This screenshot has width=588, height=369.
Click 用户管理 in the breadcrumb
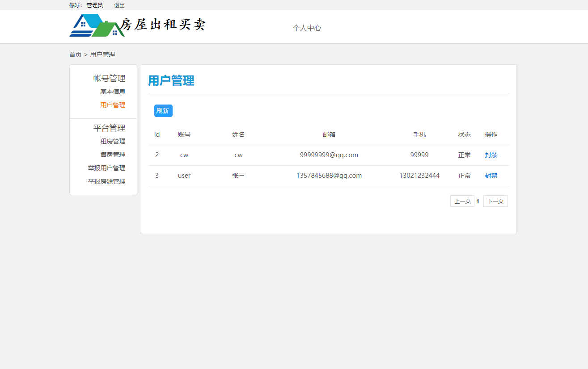tap(102, 54)
